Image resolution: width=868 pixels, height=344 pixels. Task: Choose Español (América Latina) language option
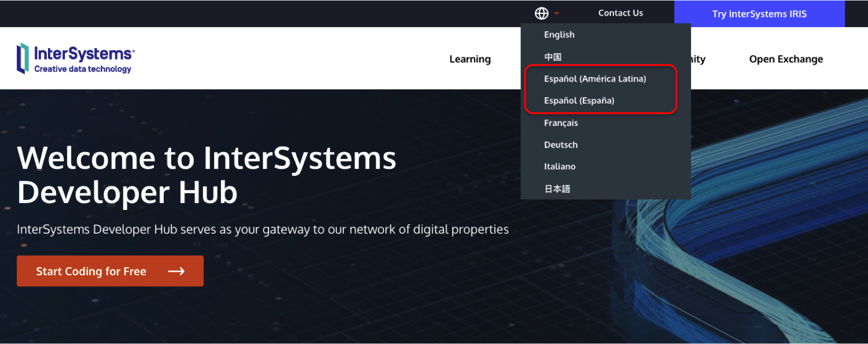pos(595,79)
